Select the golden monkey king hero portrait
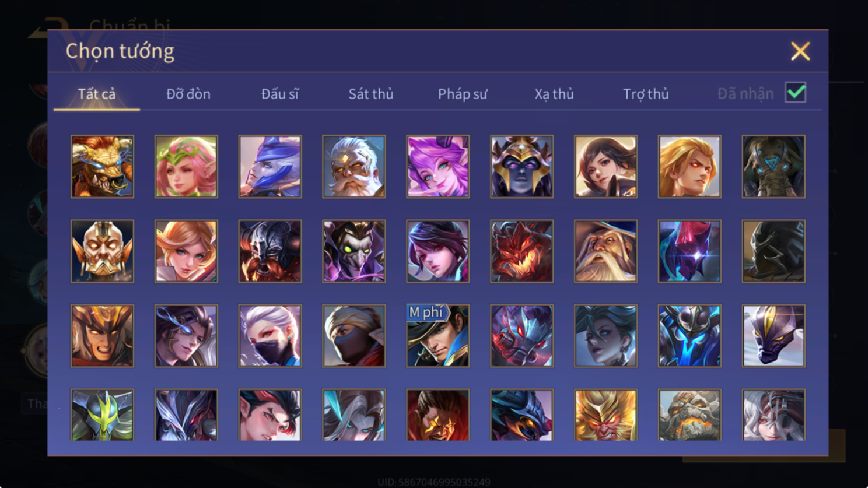Screen dimensions: 868x488 coord(606,415)
